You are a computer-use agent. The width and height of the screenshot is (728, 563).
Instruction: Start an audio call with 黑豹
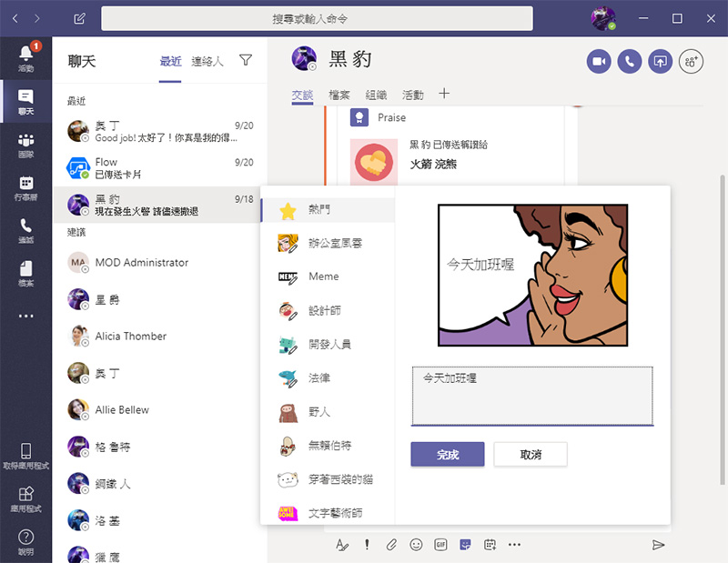click(x=629, y=61)
